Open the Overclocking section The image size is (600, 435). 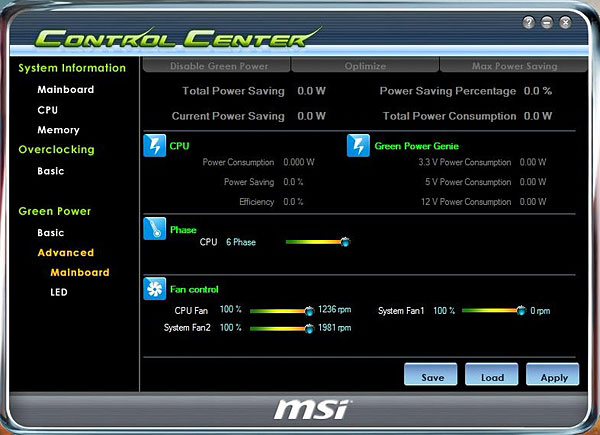pos(56,150)
